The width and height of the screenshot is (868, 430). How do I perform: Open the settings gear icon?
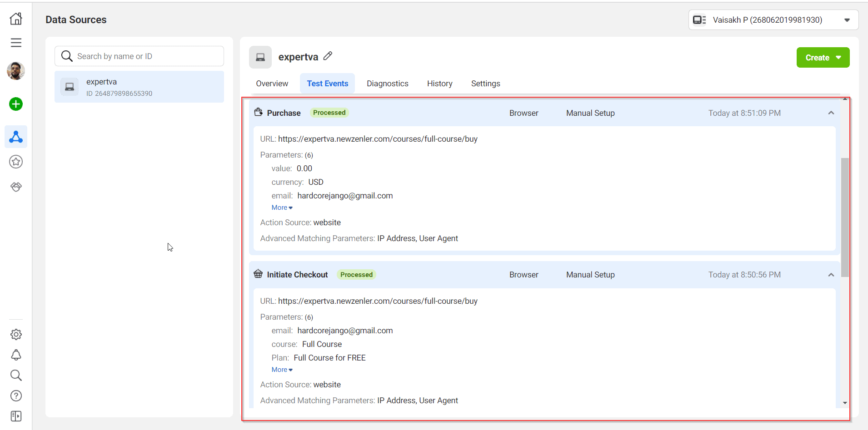16,335
